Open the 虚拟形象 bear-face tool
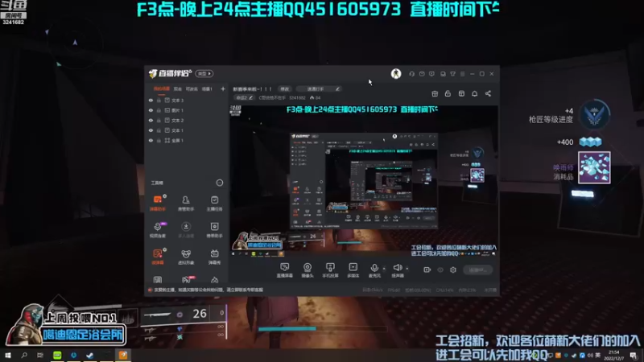 coord(186,257)
